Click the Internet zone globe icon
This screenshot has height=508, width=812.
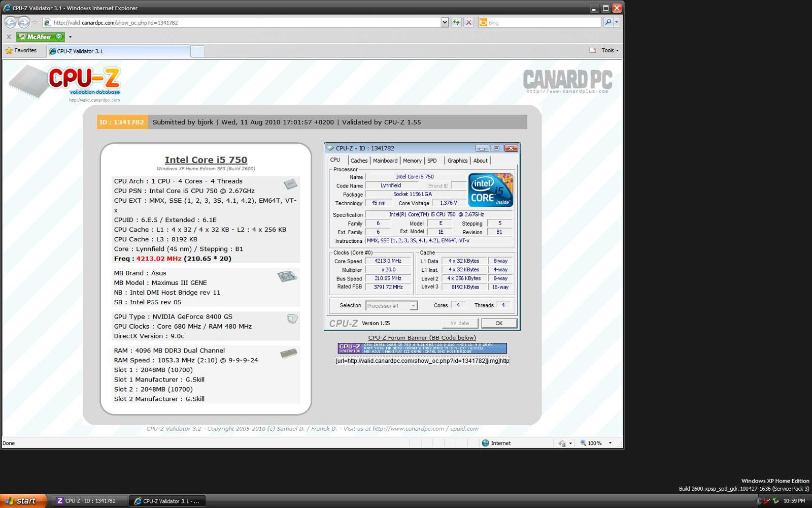[485, 443]
